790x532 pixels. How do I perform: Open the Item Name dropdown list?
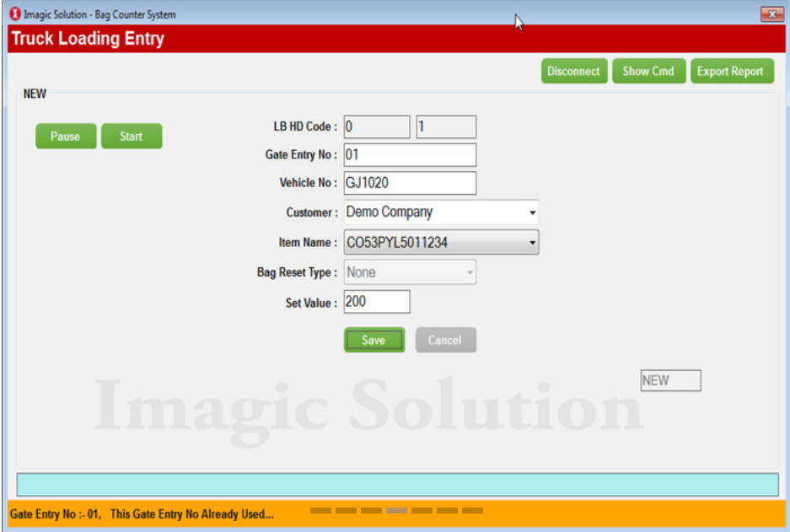pyautogui.click(x=532, y=243)
